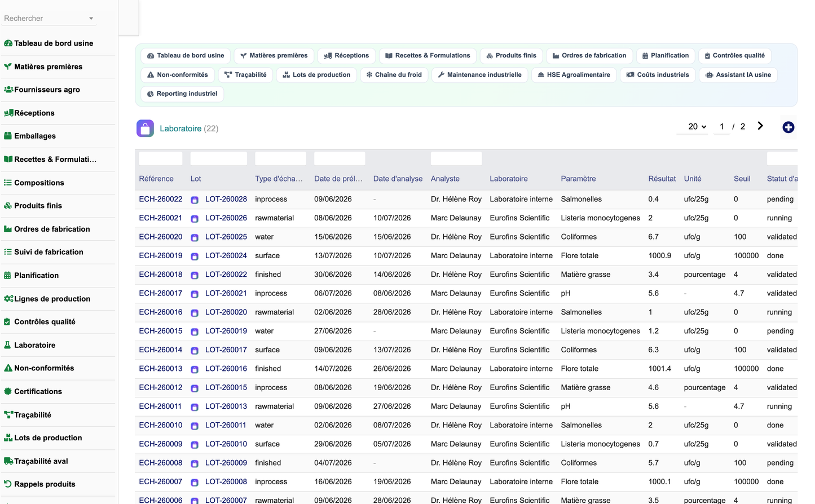
Task: Open HSE Agroalimentaire tab
Action: point(574,75)
